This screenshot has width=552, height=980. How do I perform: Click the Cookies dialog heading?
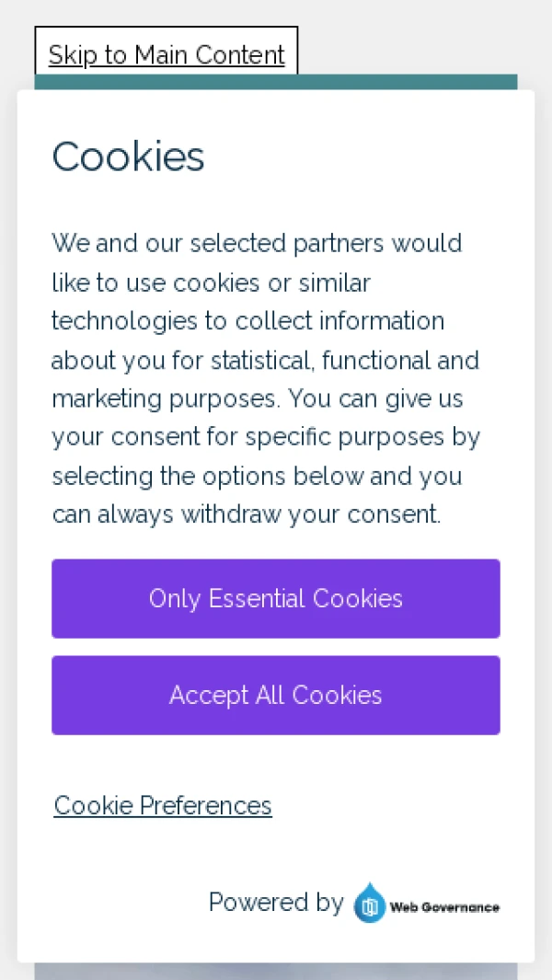click(x=128, y=156)
